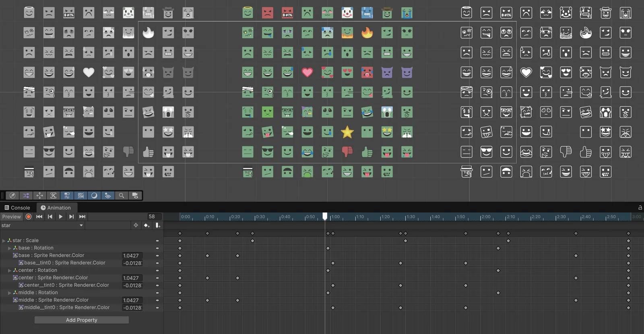Toggle the grid visibility icon in scene toolbar
The image size is (644, 334).
click(80, 196)
